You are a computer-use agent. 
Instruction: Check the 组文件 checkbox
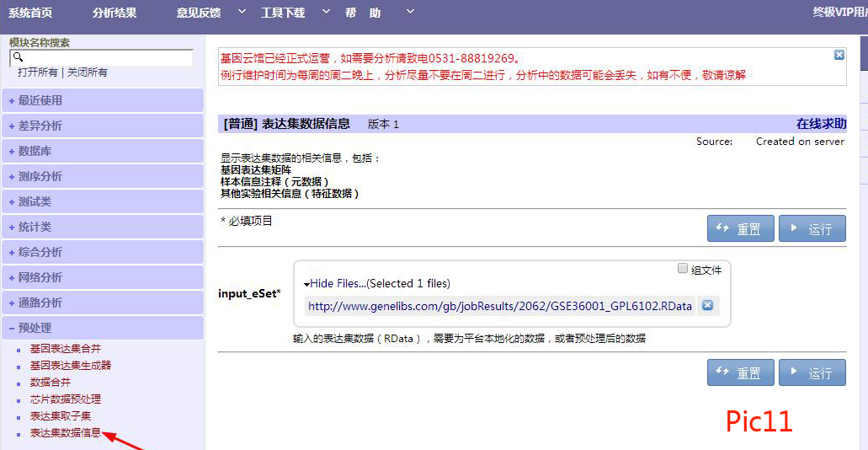coord(683,270)
